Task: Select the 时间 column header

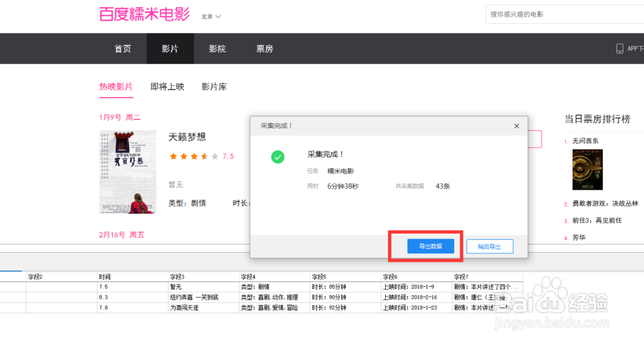Action: [133, 277]
